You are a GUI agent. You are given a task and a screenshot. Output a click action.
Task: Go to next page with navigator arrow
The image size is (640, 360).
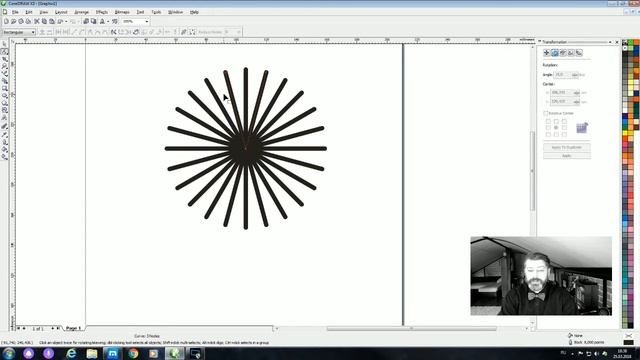click(53, 328)
